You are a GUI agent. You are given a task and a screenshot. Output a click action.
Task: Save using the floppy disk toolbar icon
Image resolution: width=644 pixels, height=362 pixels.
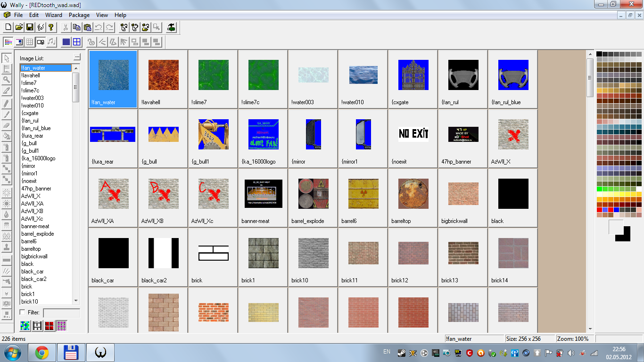click(x=29, y=27)
